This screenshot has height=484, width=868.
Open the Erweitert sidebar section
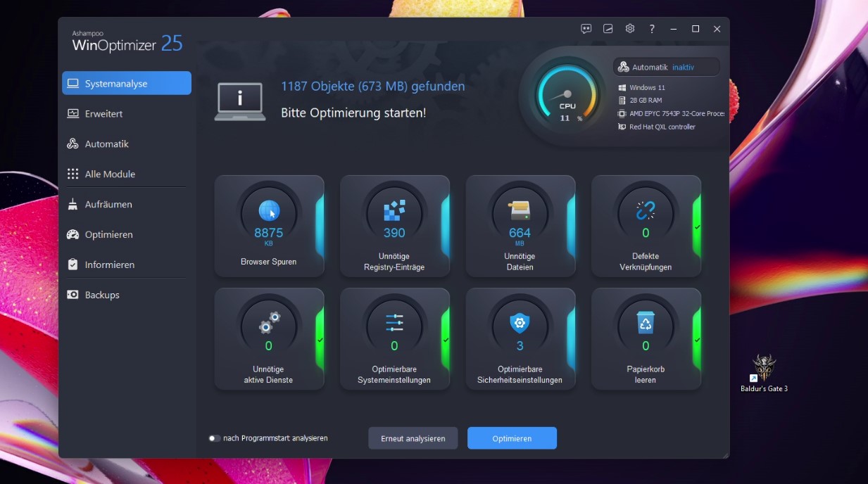tap(103, 113)
